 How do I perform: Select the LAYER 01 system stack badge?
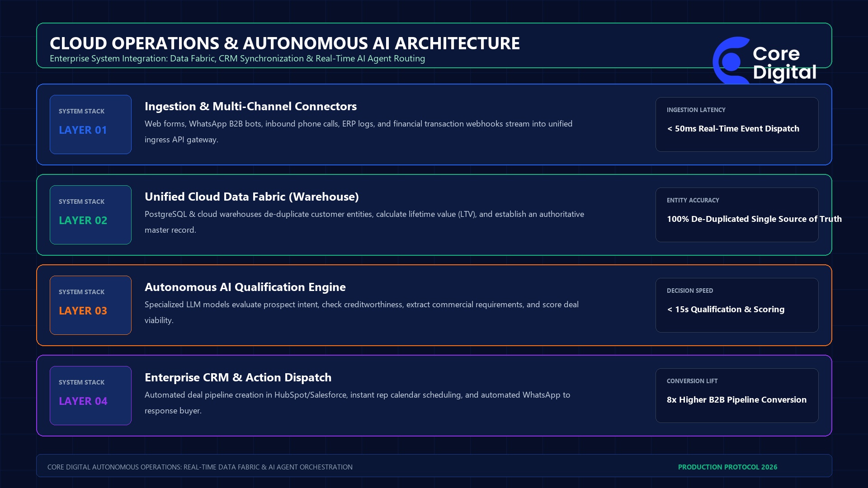pyautogui.click(x=90, y=124)
